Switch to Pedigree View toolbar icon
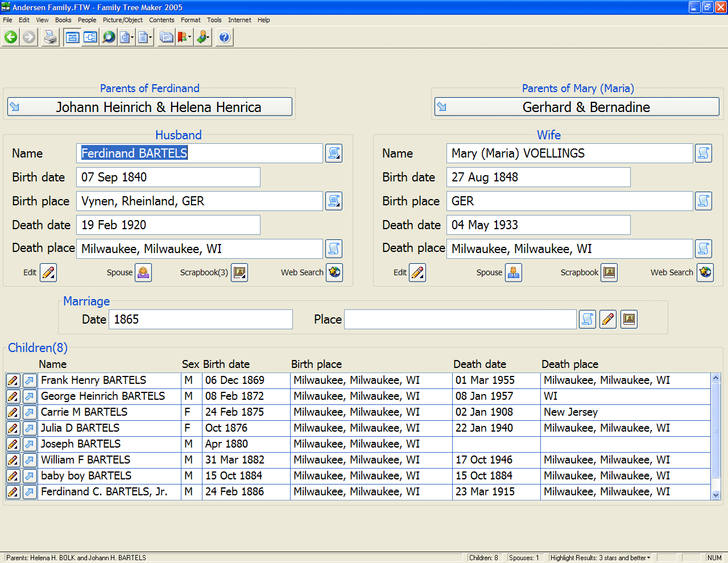Viewport: 728px width, 563px height. pyautogui.click(x=90, y=38)
